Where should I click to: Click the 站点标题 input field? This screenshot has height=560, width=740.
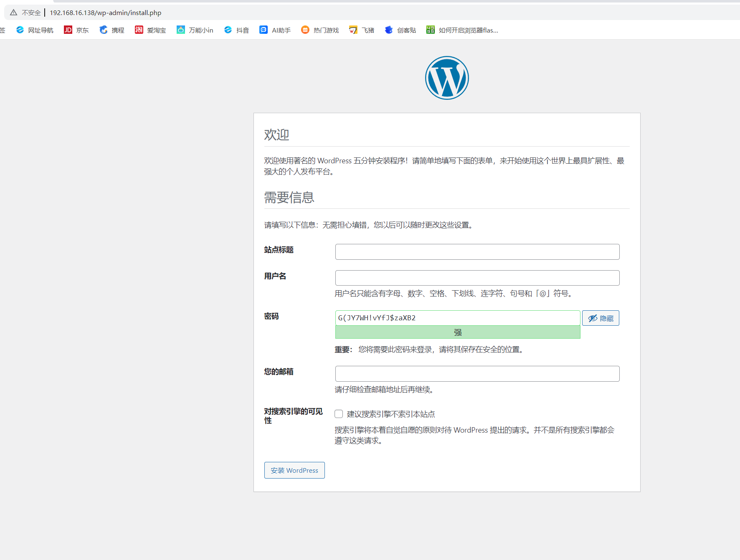[477, 252]
